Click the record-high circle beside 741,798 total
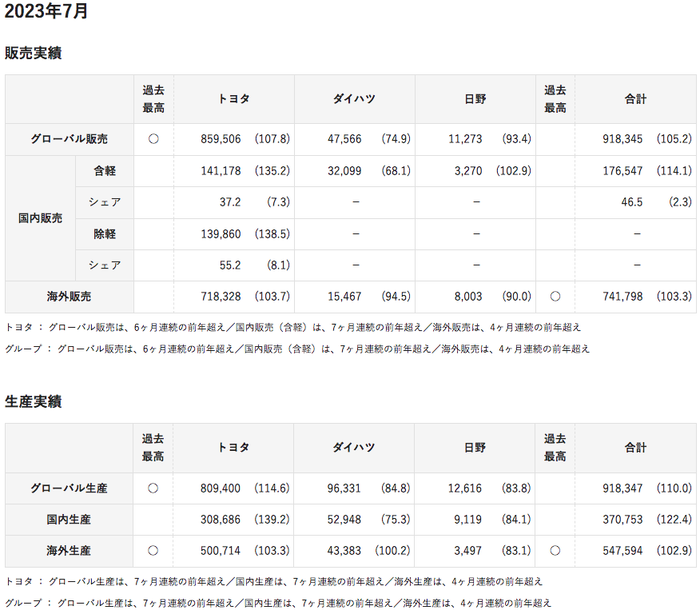Viewport: 700px width, 614px height. [555, 297]
